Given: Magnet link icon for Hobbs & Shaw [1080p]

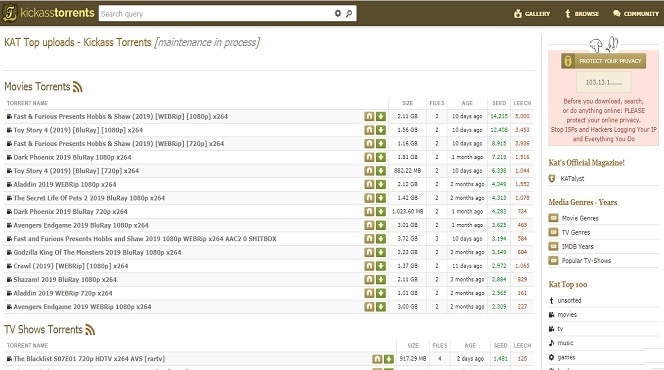Looking at the screenshot, I should pyautogui.click(x=369, y=116).
